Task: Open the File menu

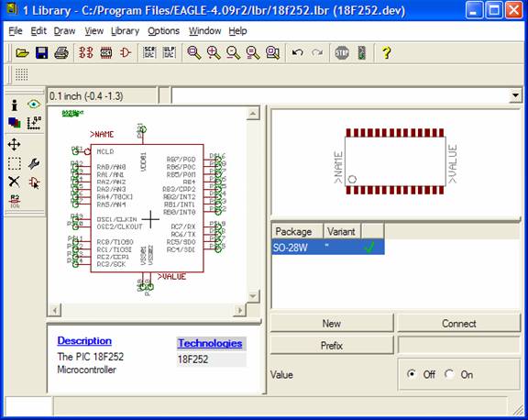Action: (16, 31)
